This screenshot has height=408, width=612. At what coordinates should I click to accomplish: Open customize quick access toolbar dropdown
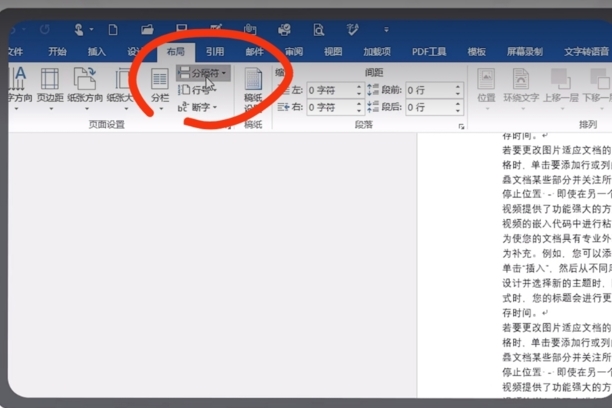pyautogui.click(x=386, y=30)
